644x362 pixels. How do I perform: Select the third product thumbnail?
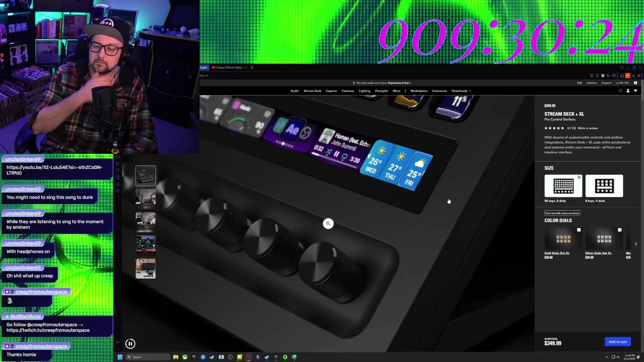coord(145,221)
